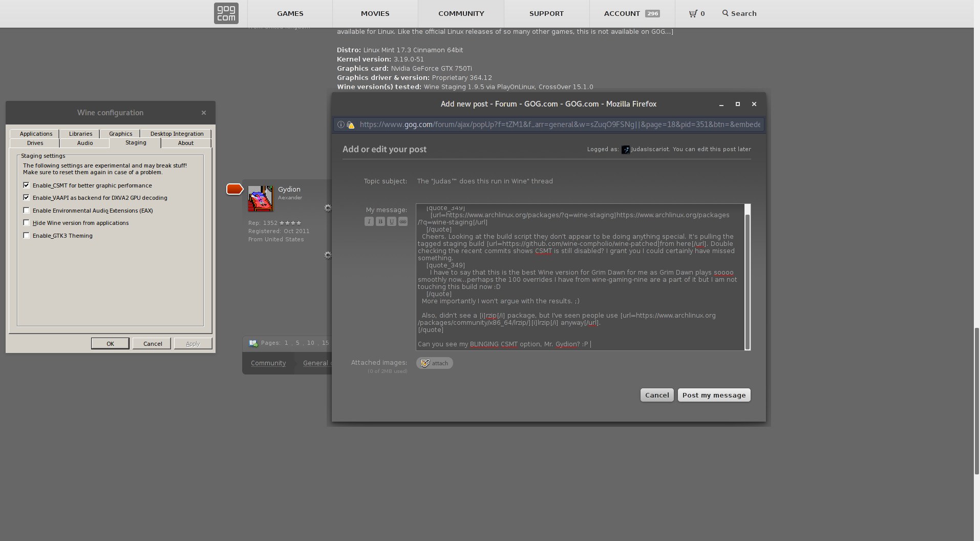Screen dimensions: 980x541
Task: Click the site info icon in Firefox URL bar
Action: pyautogui.click(x=341, y=124)
